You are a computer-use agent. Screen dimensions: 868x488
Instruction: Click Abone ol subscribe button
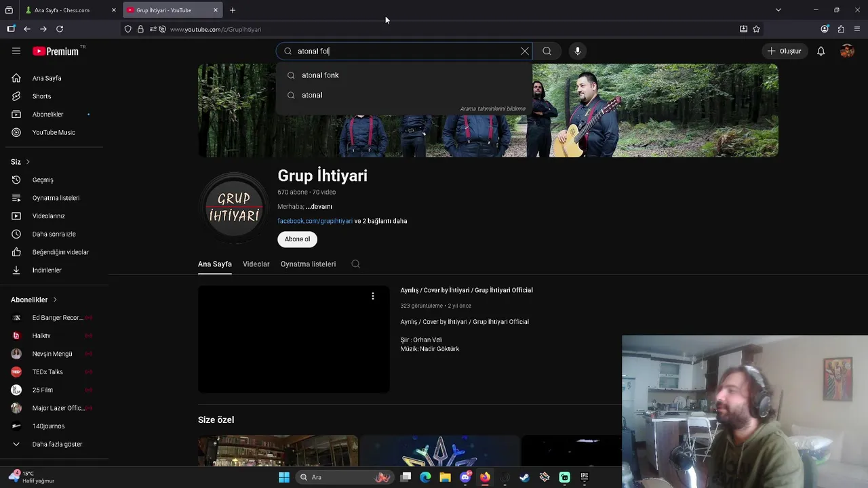click(x=297, y=239)
